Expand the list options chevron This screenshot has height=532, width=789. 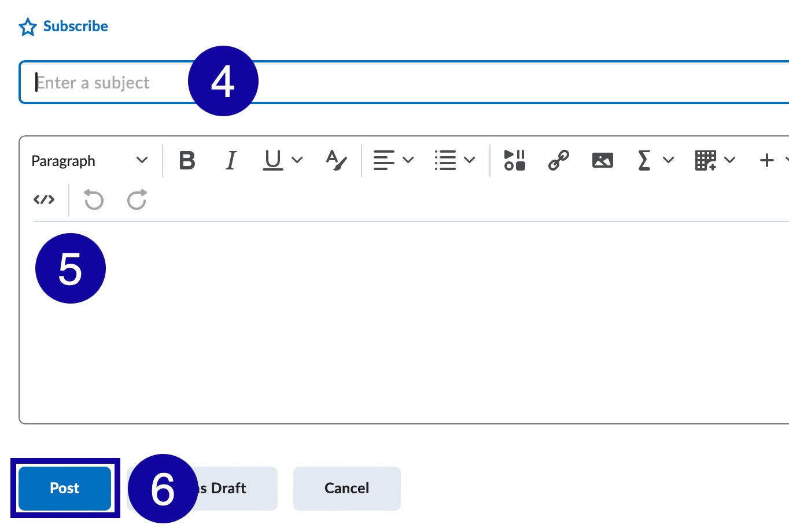tap(469, 160)
